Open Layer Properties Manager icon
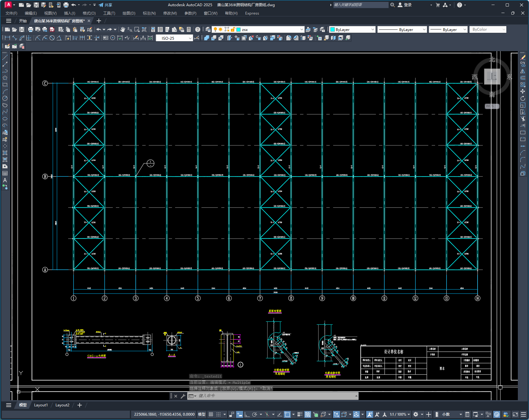529x420 pixels. tap(208, 29)
